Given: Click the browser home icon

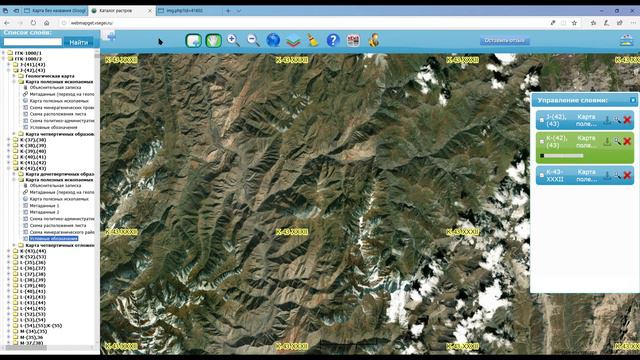Looking at the screenshot, I should tap(47, 23).
